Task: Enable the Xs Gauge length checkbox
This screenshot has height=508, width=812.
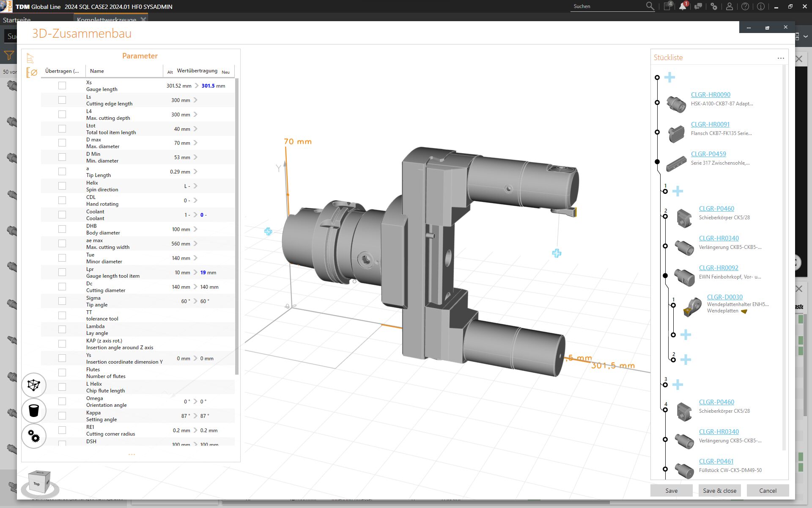Action: click(62, 85)
